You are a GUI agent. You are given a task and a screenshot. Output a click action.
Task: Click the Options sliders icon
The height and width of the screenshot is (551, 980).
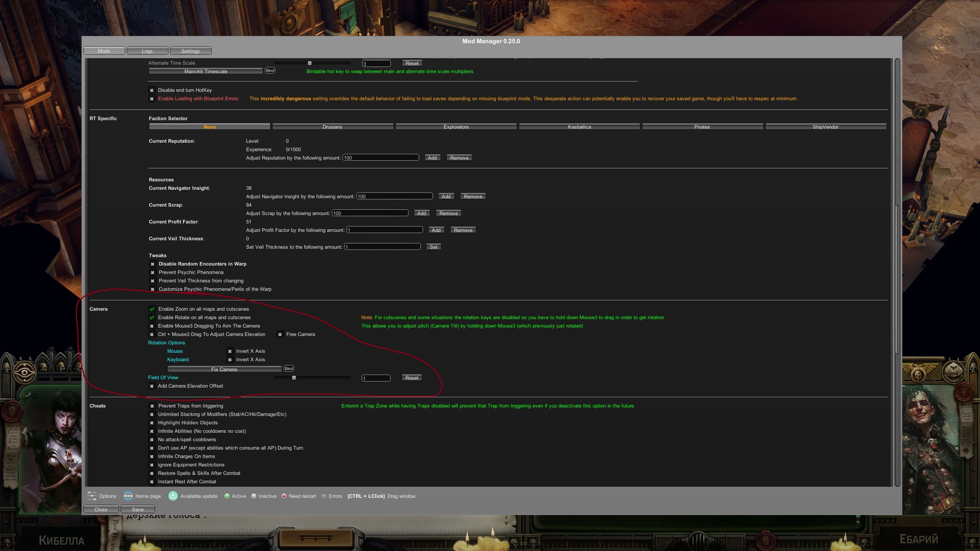(x=92, y=496)
